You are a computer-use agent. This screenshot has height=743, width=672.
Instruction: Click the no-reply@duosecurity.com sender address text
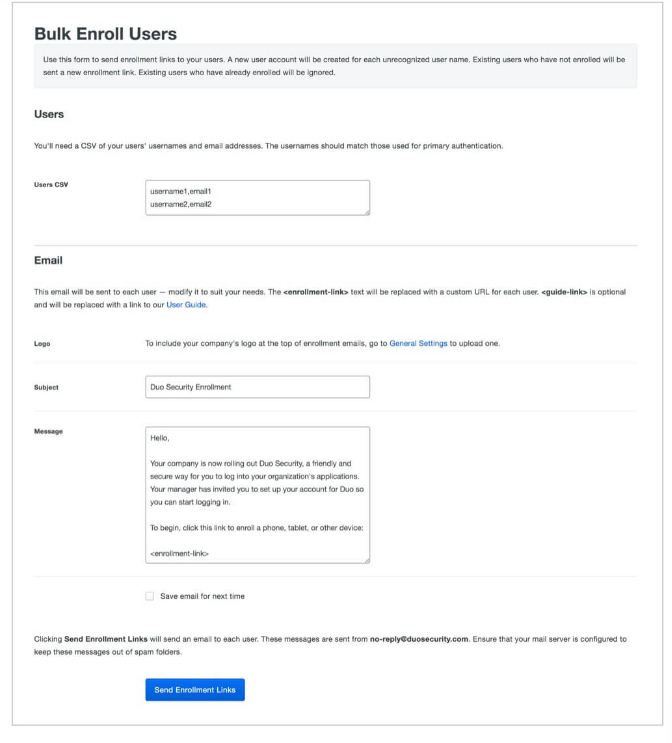pyautogui.click(x=419, y=639)
